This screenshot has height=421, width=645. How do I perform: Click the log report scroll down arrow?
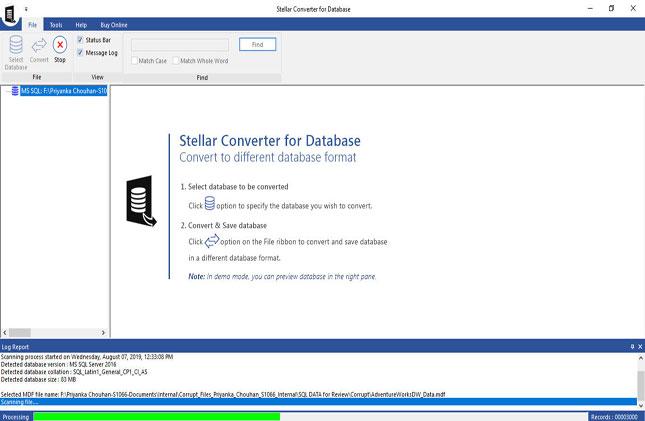pos(640,406)
